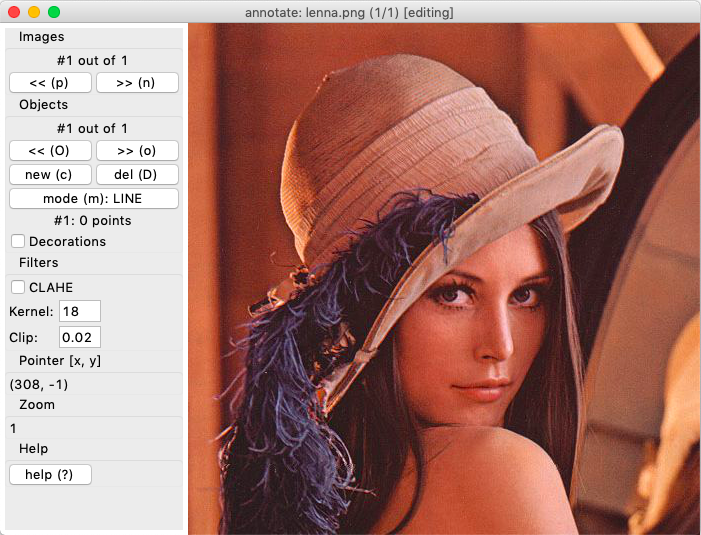
Task: Close the annotate window via red button
Action: click(14, 12)
